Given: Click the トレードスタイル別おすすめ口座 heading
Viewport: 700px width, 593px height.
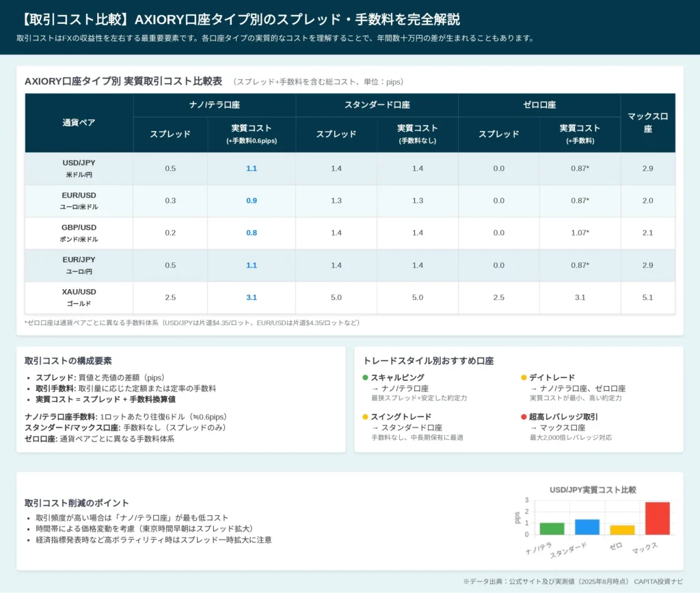Looking at the screenshot, I should pos(429,361).
